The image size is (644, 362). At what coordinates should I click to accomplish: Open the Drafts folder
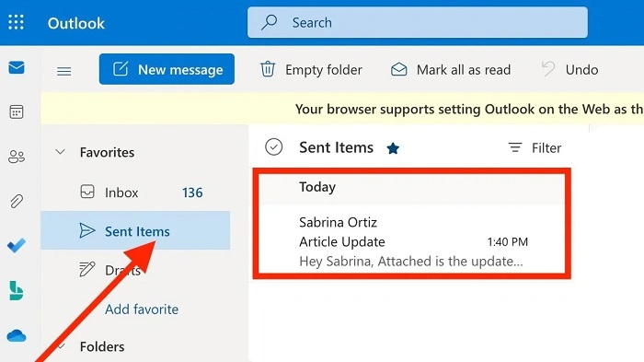[x=135, y=270]
